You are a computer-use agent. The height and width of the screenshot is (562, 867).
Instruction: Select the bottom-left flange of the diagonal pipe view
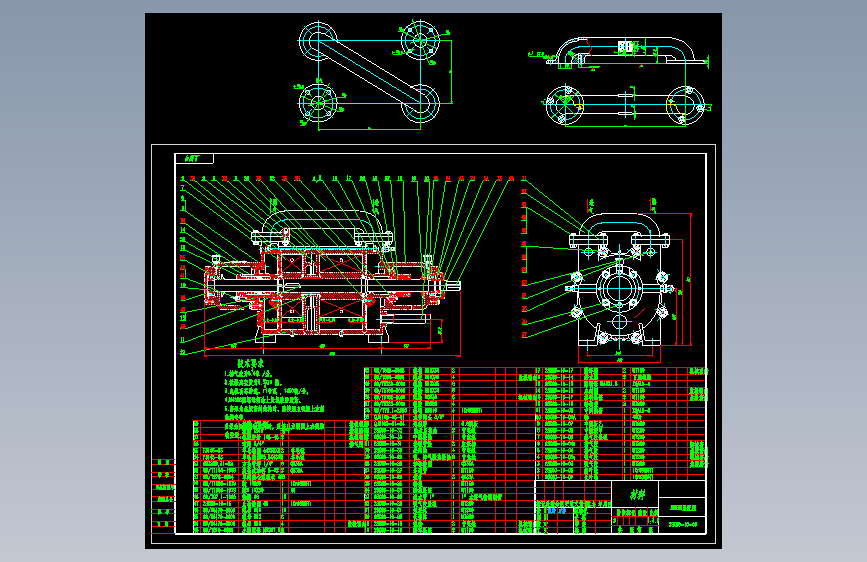click(318, 103)
